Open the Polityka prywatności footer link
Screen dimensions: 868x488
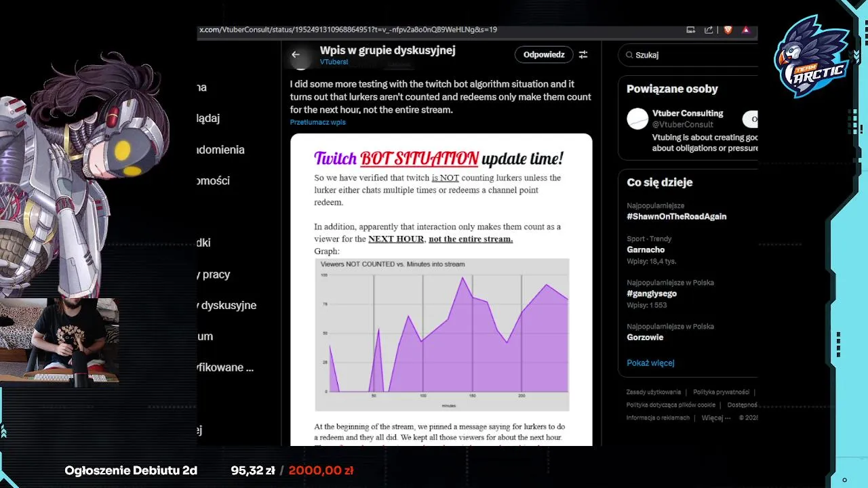click(721, 392)
